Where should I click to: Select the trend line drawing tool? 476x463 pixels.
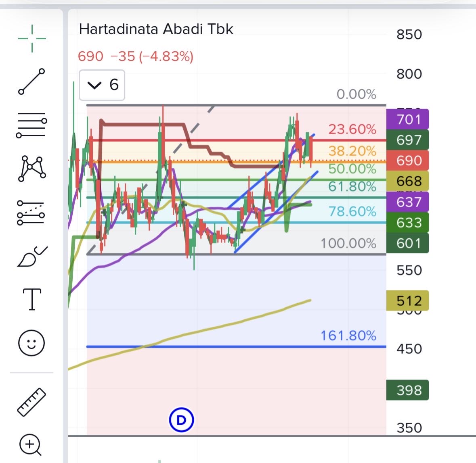[31, 81]
